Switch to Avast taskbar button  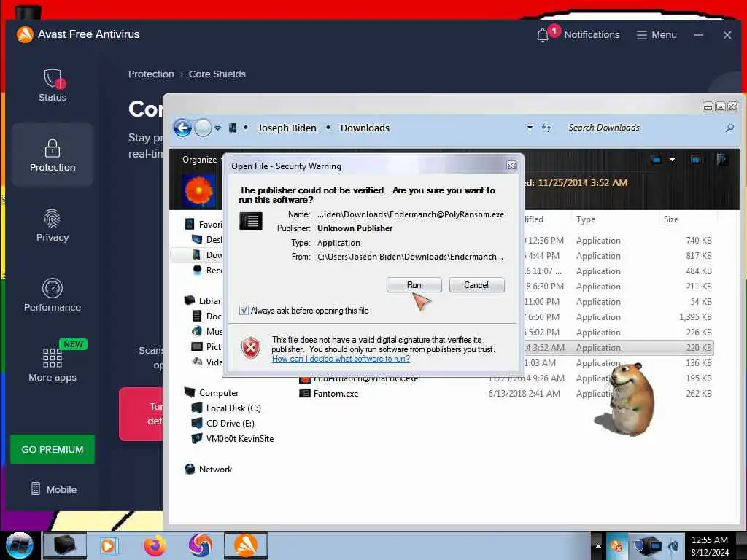246,545
